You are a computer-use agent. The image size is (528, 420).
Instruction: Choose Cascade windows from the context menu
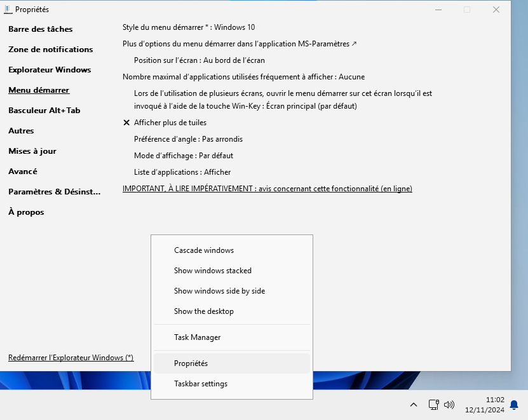pyautogui.click(x=232, y=250)
